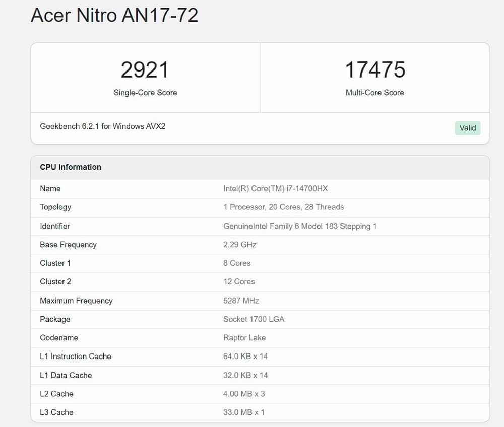Click the green Valid badge

467,128
